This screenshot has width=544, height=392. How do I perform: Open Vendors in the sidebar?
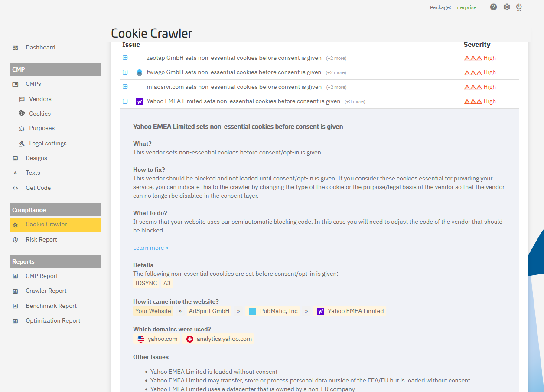tap(40, 99)
